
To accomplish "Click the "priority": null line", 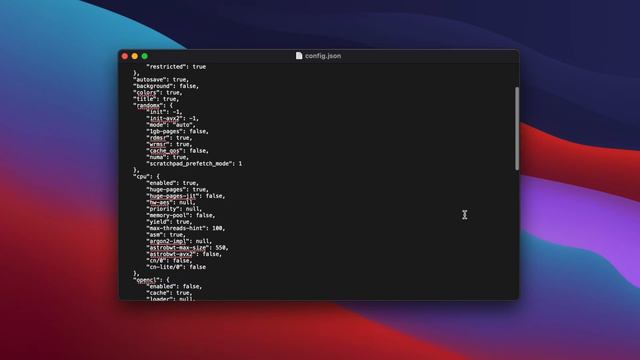I will click(x=174, y=209).
